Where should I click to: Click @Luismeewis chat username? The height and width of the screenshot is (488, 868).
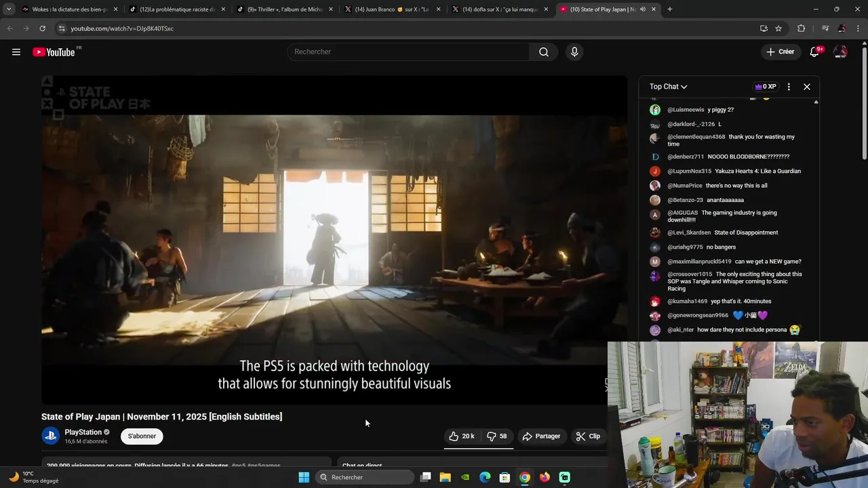pyautogui.click(x=686, y=110)
